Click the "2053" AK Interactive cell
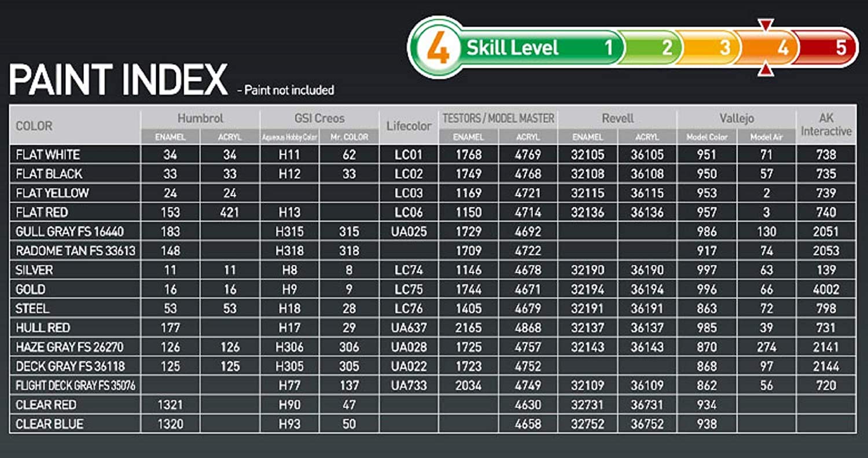The image size is (868, 458). click(x=826, y=251)
